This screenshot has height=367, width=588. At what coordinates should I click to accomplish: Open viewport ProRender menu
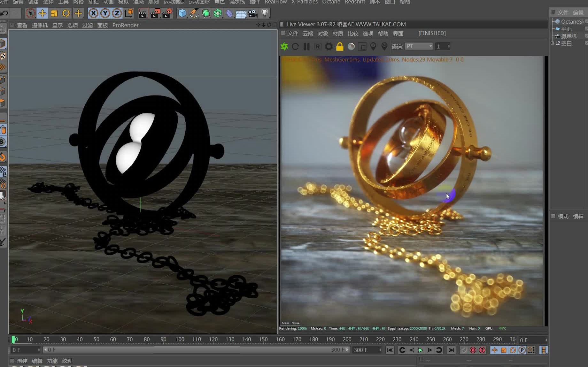[x=125, y=25]
